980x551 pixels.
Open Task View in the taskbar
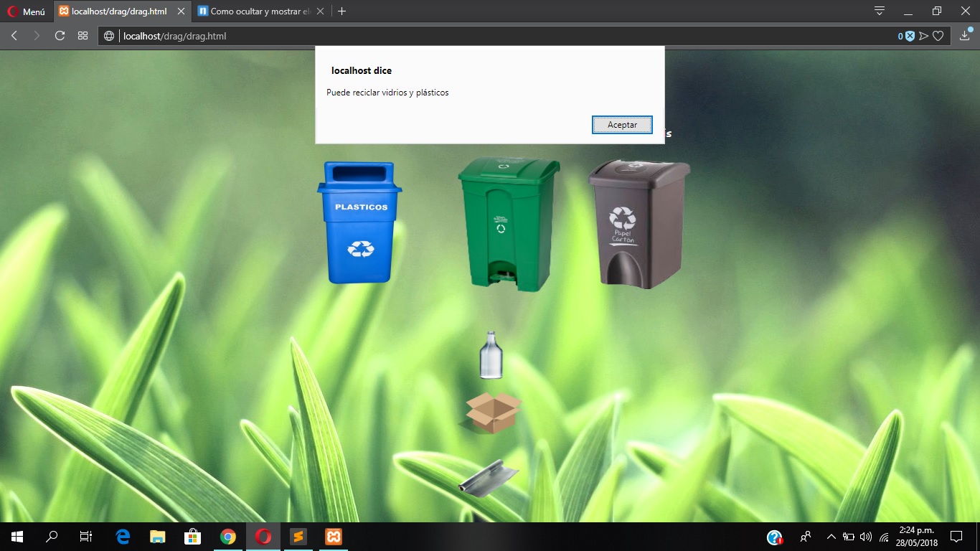click(85, 537)
